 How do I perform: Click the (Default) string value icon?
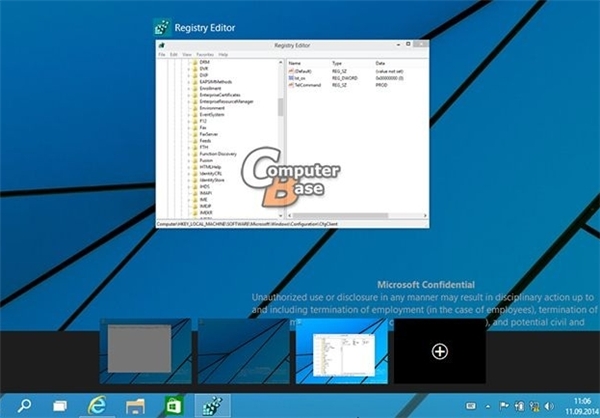click(292, 71)
